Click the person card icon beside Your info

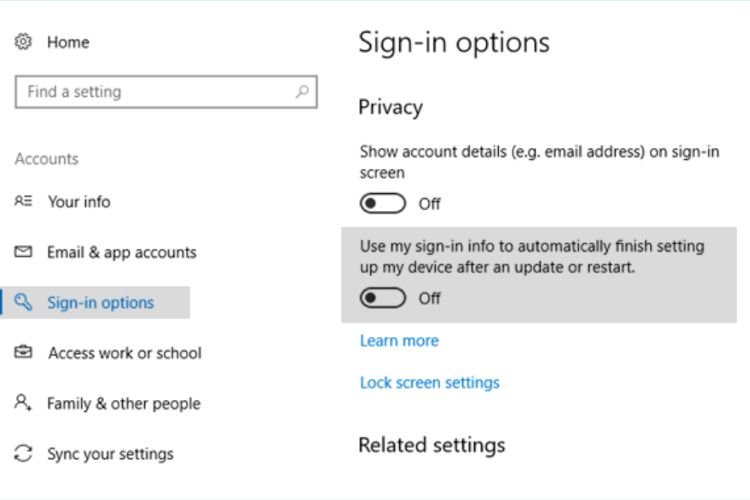click(x=23, y=202)
